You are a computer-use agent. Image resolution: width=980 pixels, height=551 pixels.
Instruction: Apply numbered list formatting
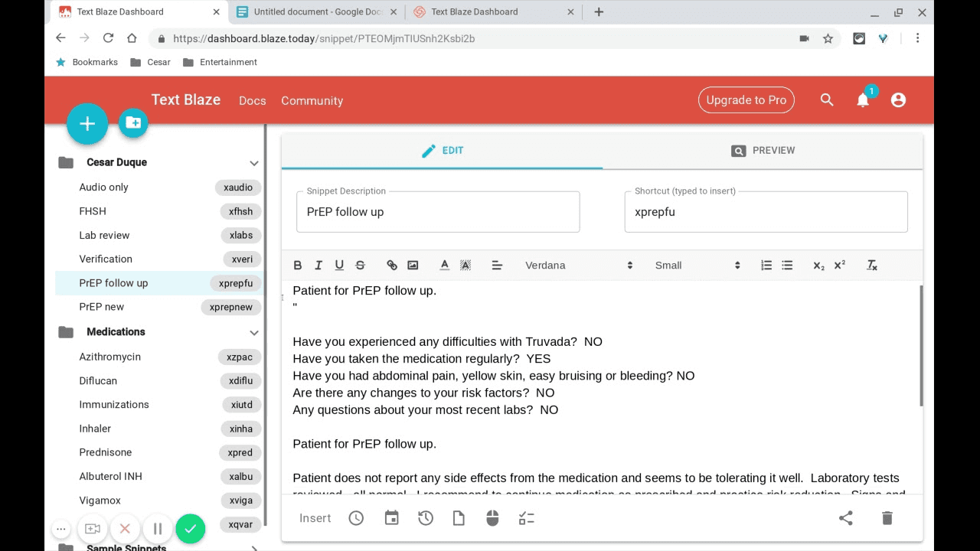tap(766, 266)
